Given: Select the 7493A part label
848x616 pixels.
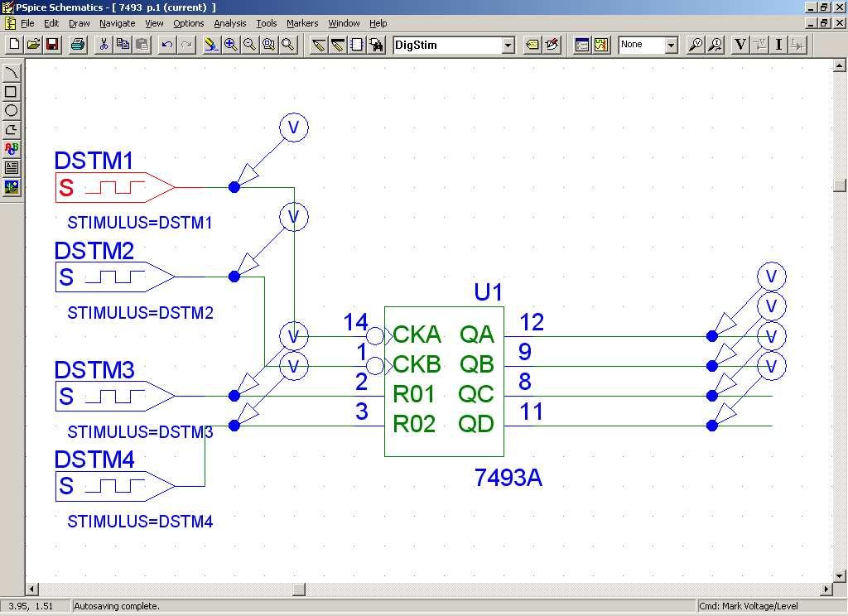Looking at the screenshot, I should [x=508, y=478].
